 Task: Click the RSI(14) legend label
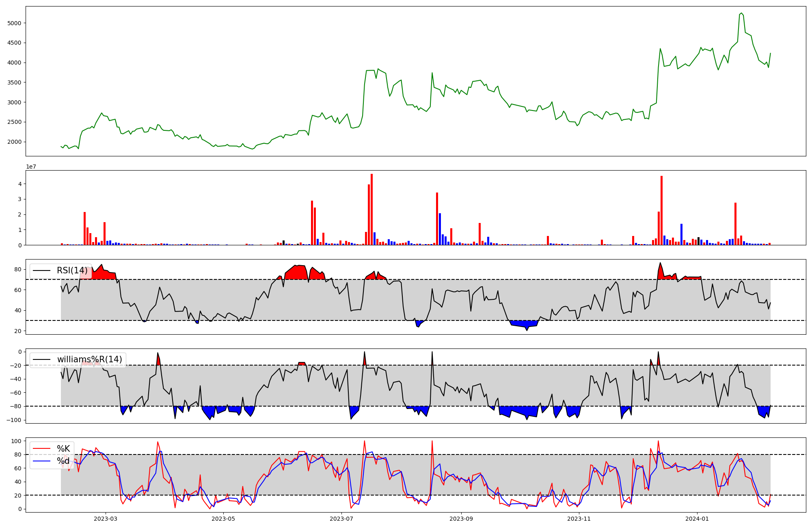coord(72,271)
